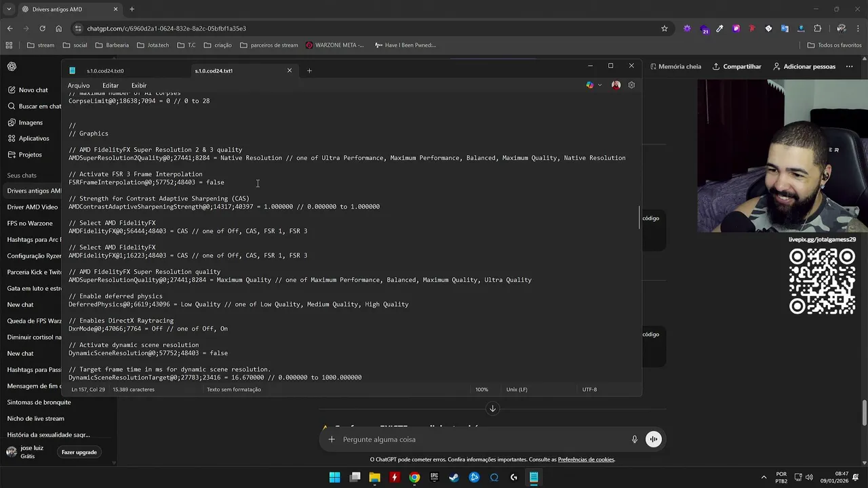868x488 pixels.
Task: Open the Chrome three-dot menu
Action: click(858, 28)
